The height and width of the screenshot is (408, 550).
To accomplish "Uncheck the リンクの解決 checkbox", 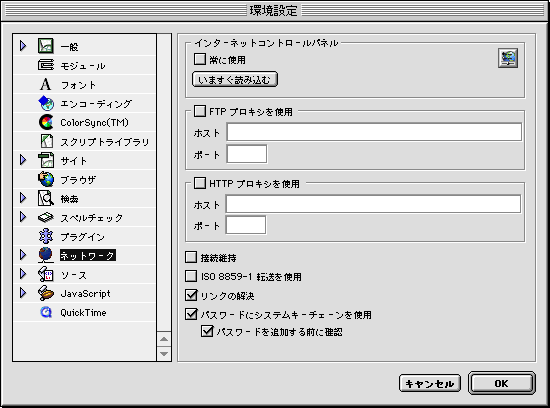I will (191, 295).
